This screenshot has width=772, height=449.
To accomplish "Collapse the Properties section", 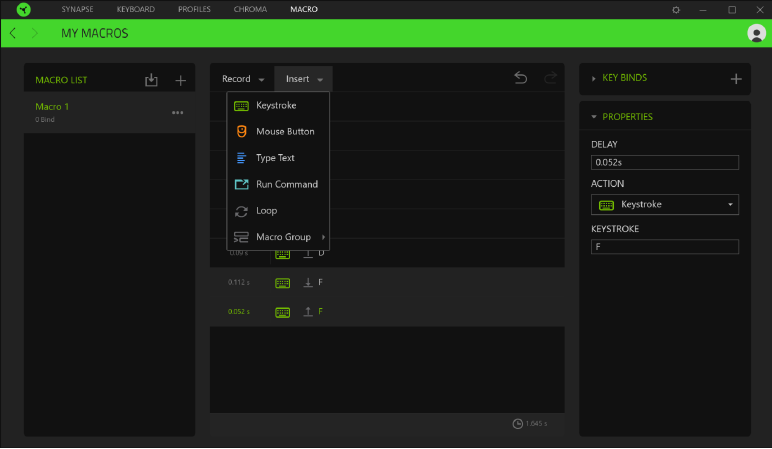I will [594, 117].
